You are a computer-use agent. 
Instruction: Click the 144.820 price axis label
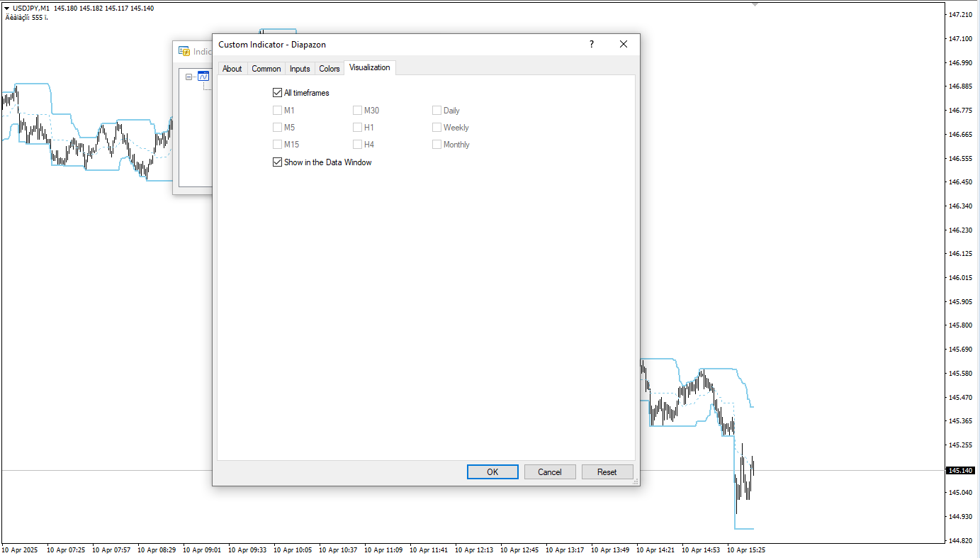[959, 540]
